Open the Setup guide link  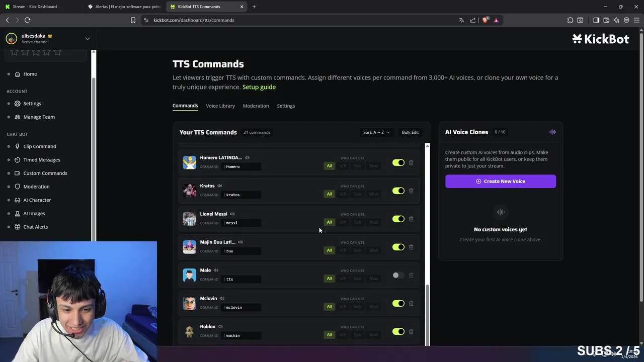[x=259, y=87]
